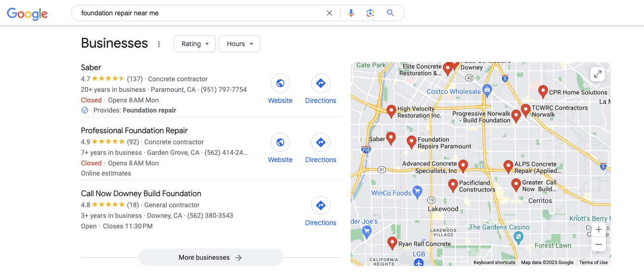Open map Keyboard shortcuts link
Viewport: 644px width, 278px height.
pyautogui.click(x=494, y=263)
